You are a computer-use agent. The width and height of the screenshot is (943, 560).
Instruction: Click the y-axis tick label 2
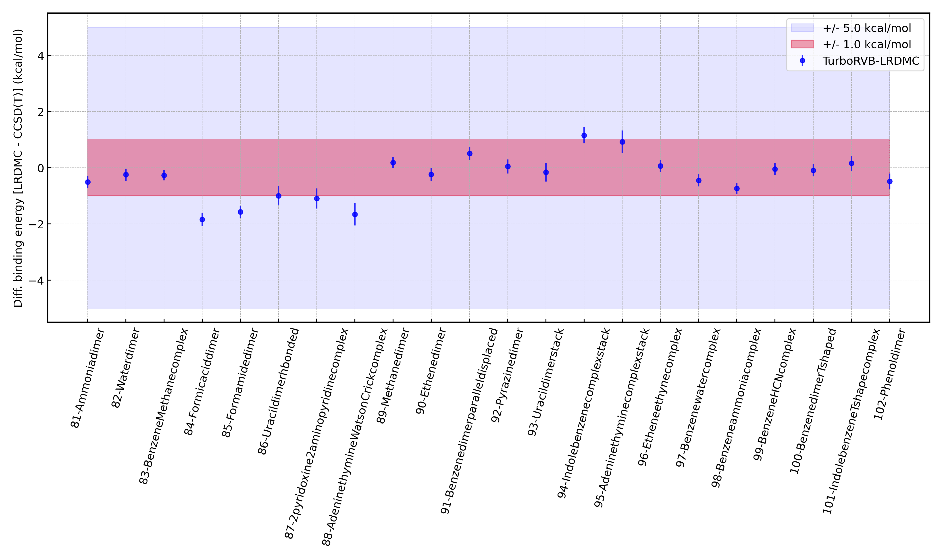(40, 112)
